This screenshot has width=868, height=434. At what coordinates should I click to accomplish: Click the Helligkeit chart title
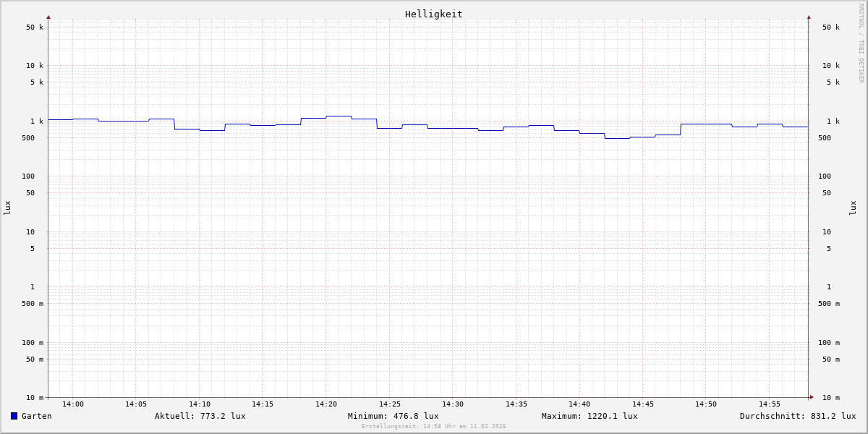point(434,14)
